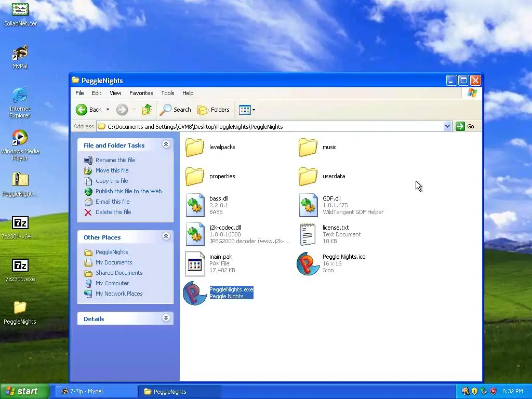Open the File menu
The height and width of the screenshot is (399, 532).
point(79,93)
